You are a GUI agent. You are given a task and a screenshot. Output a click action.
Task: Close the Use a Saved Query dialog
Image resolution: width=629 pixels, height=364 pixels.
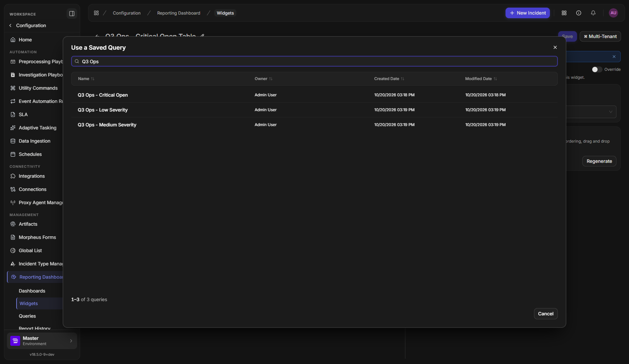(x=555, y=47)
